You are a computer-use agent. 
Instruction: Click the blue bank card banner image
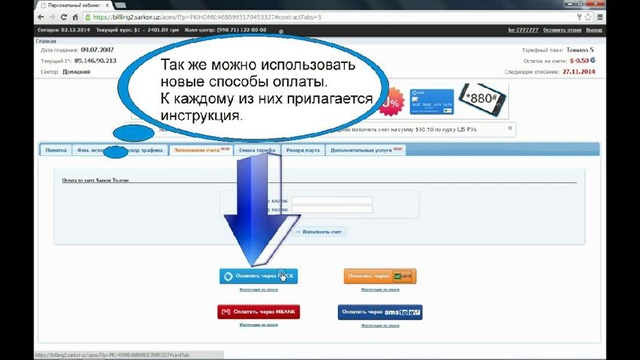[431, 102]
